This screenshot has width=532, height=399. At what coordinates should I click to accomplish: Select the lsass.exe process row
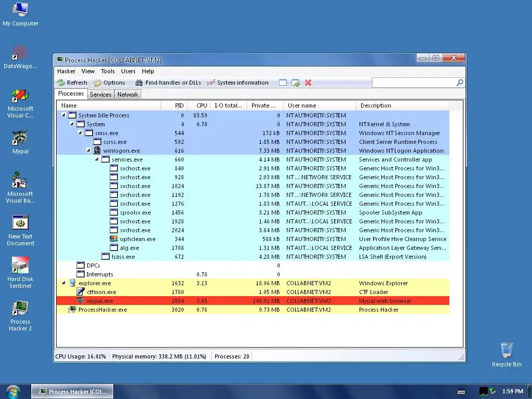[253, 257]
